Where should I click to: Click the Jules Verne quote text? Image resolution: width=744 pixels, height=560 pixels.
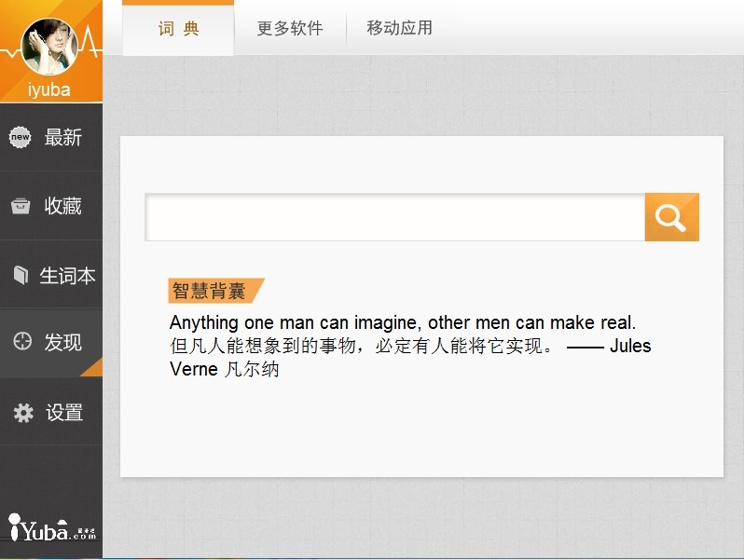pos(410,346)
